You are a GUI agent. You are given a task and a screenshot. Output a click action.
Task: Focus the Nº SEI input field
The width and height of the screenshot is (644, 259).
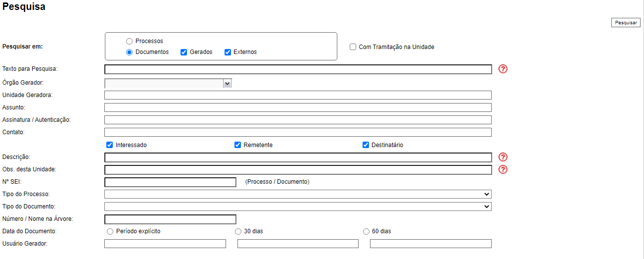170,182
